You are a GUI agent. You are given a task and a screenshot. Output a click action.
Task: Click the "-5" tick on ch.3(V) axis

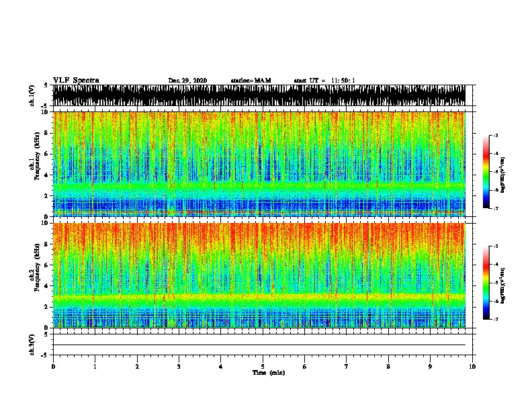point(45,355)
